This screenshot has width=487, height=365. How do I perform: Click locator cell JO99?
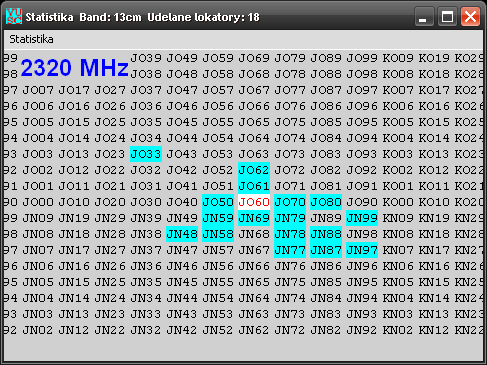(362, 58)
